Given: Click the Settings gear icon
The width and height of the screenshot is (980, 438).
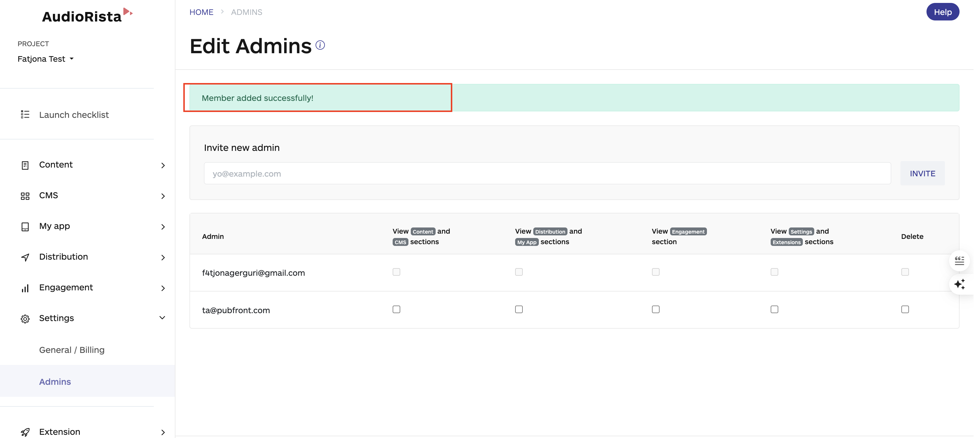Looking at the screenshot, I should click(x=25, y=318).
